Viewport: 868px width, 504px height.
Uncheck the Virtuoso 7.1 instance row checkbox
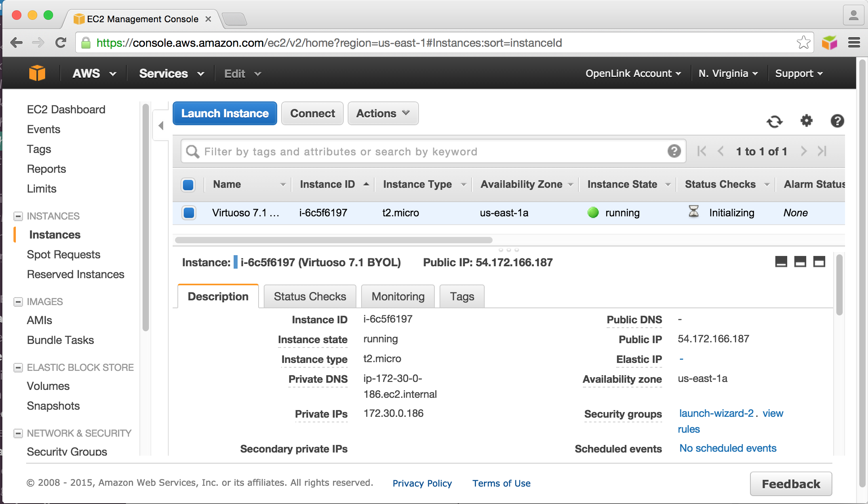tap(189, 213)
